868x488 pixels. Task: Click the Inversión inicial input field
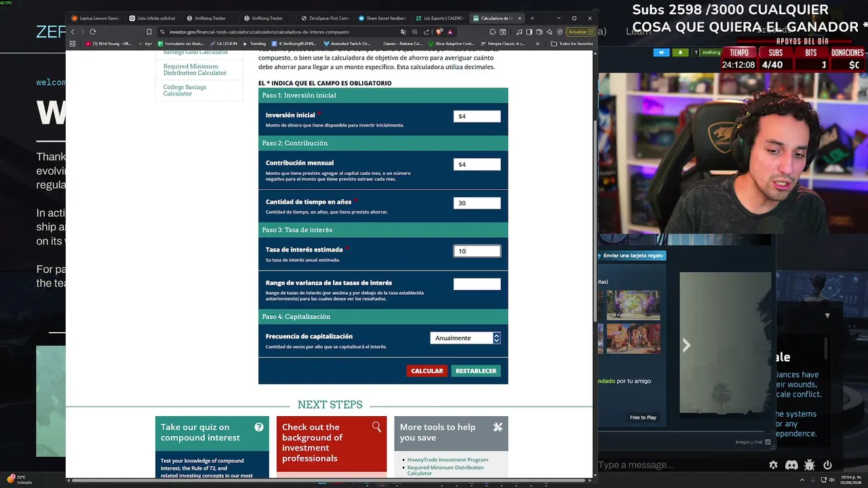click(x=477, y=116)
